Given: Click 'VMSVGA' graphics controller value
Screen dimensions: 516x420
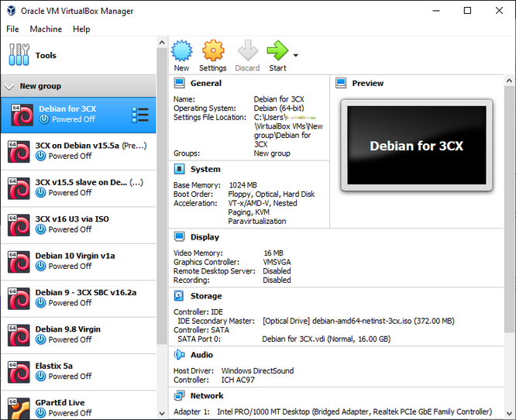Looking at the screenshot, I should [277, 262].
